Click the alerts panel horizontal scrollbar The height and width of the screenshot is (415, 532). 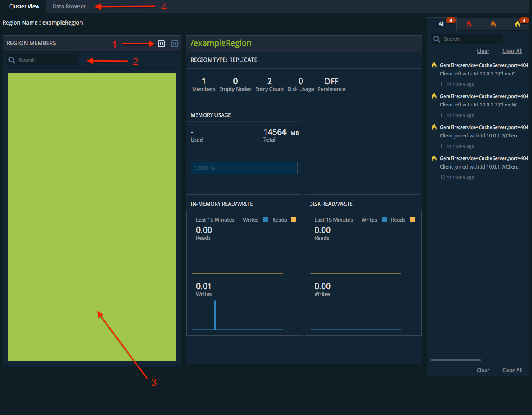click(456, 360)
